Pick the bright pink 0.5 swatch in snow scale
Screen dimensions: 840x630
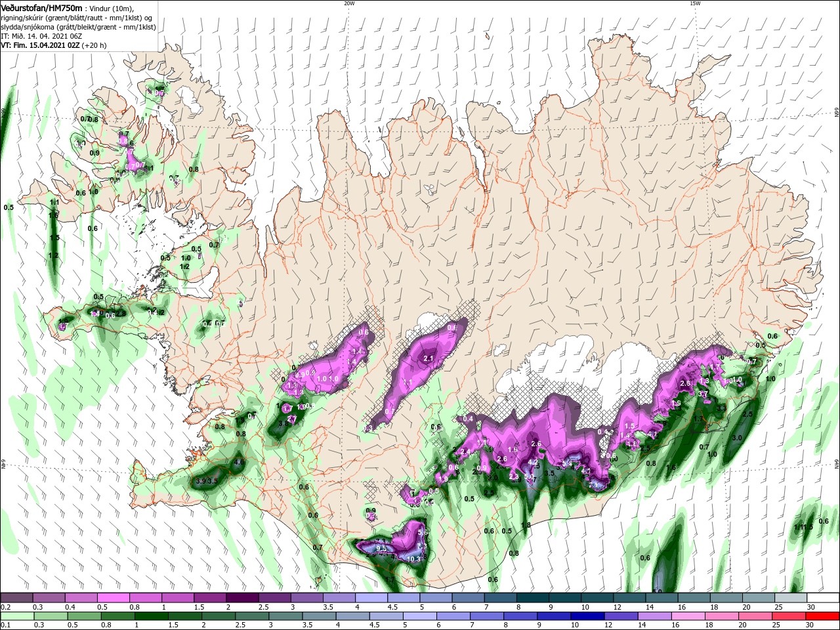(113, 598)
